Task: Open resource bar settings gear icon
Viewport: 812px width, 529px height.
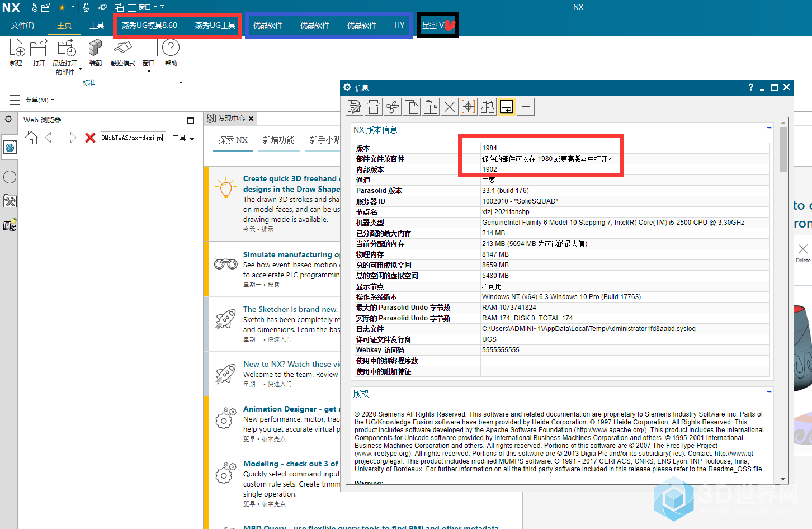Action: point(8,119)
